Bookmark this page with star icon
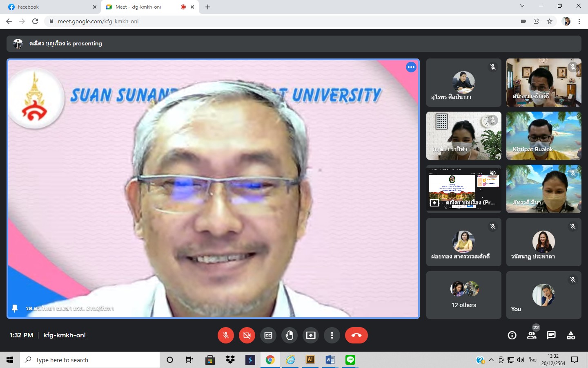Screen dimensions: 588x368 [x=550, y=21]
